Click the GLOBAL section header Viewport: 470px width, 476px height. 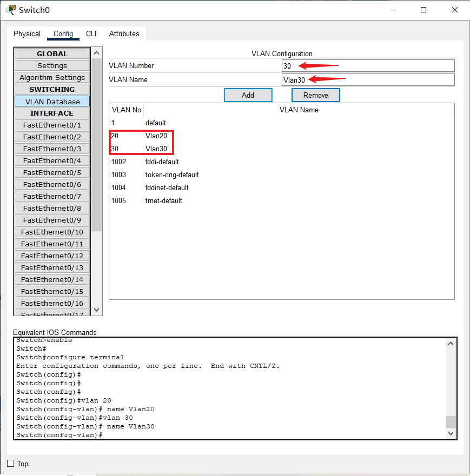tap(52, 53)
